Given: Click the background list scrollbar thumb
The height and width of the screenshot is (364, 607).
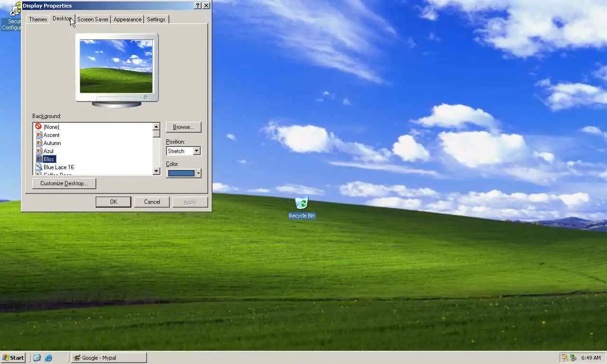Looking at the screenshot, I should tap(156, 134).
